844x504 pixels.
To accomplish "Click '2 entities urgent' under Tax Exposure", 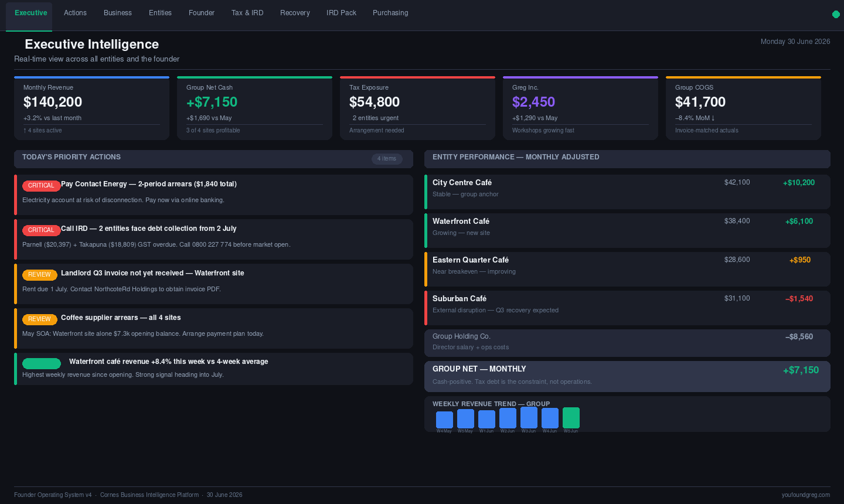I will [x=376, y=118].
